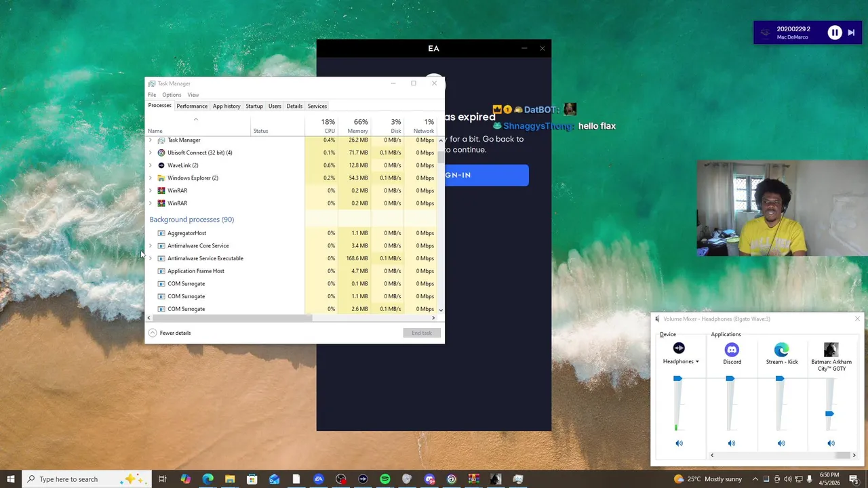
Task: Open Microsoft Store from the taskbar
Action: pos(252,479)
